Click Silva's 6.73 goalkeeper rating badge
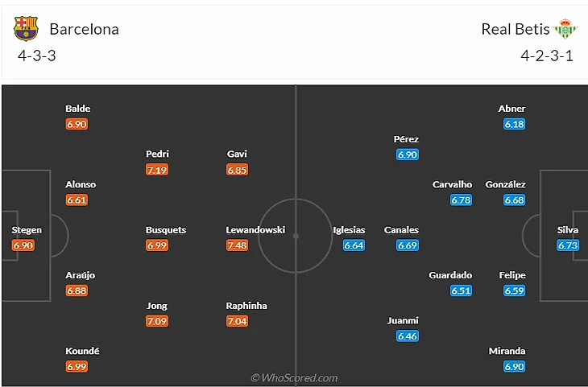Image resolution: width=588 pixels, height=387 pixels. tap(568, 245)
